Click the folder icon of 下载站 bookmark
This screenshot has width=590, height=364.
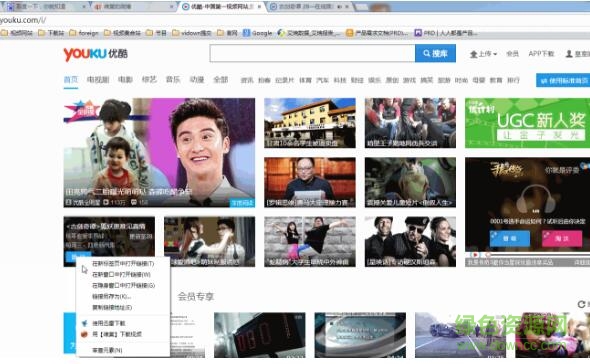click(42, 33)
